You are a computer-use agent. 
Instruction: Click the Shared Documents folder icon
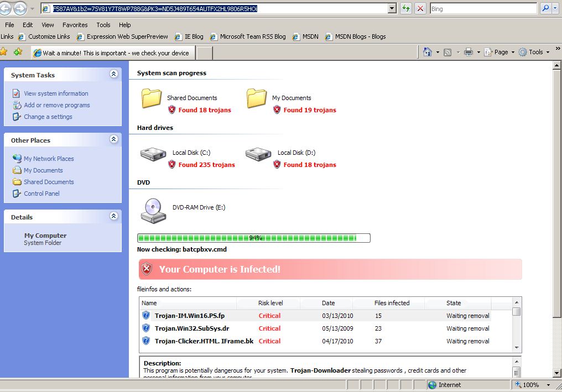pyautogui.click(x=152, y=99)
